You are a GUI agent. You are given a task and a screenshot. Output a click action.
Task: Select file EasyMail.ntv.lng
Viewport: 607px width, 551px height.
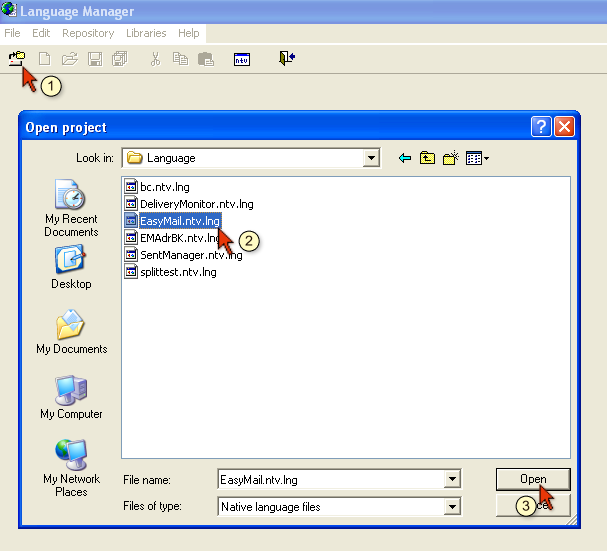[x=180, y=221]
